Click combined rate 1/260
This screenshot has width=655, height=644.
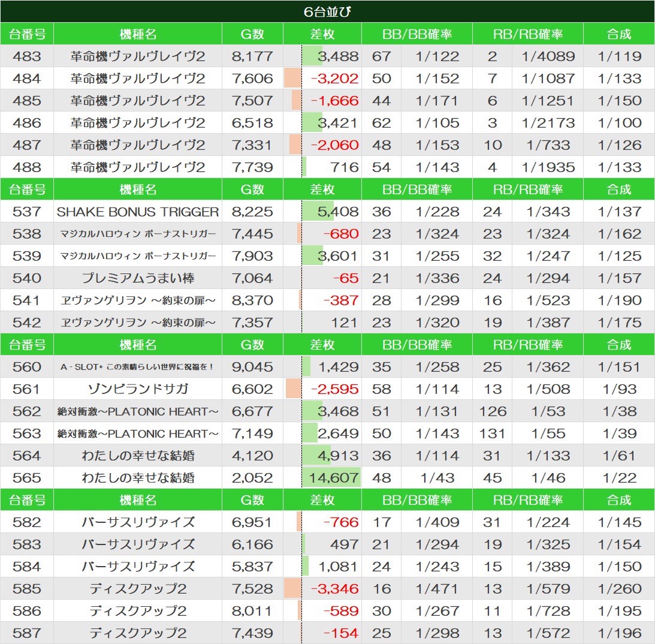[x=619, y=588]
